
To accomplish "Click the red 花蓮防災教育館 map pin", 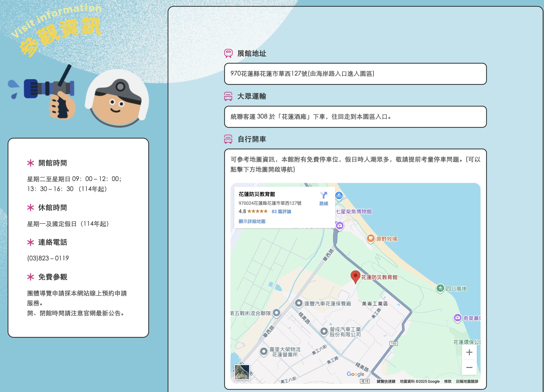I will [x=355, y=277].
